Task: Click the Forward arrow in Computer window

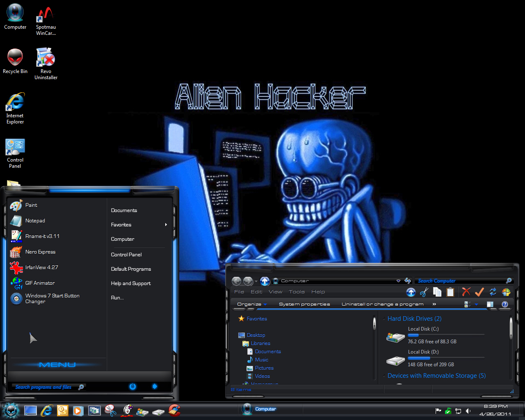Action: point(248,281)
